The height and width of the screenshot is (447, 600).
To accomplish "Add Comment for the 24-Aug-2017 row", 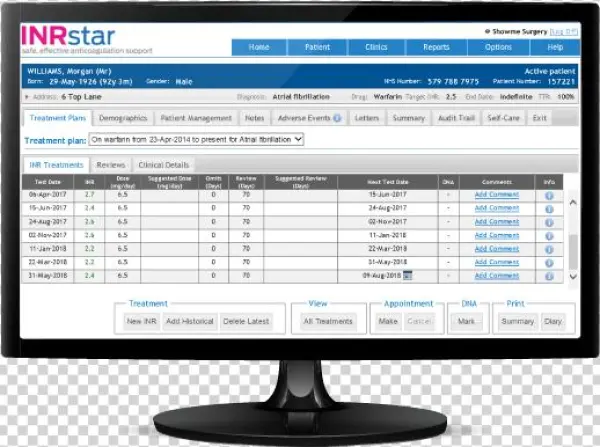I will point(497,222).
